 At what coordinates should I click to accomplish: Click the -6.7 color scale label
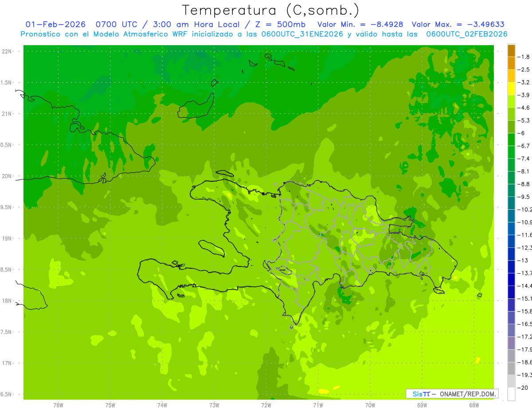click(x=524, y=146)
